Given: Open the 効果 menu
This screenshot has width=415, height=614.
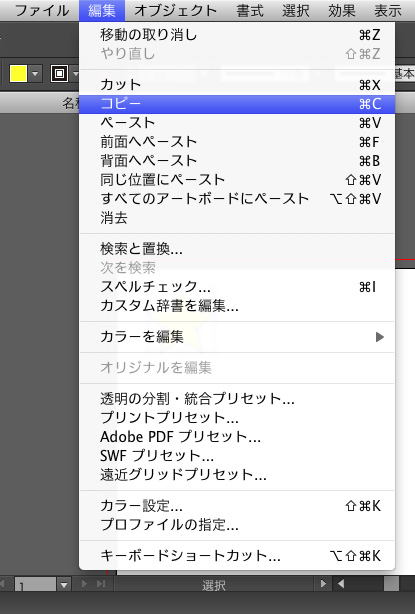Looking at the screenshot, I should 342,11.
